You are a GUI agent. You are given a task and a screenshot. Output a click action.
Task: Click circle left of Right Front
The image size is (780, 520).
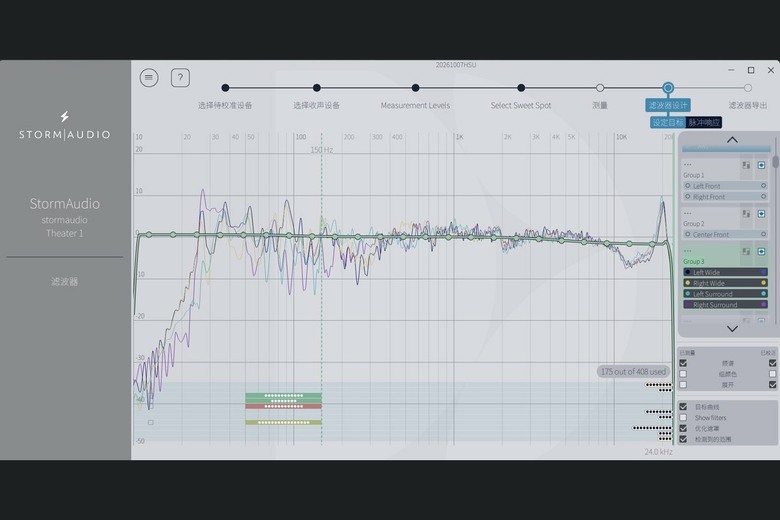tap(687, 197)
